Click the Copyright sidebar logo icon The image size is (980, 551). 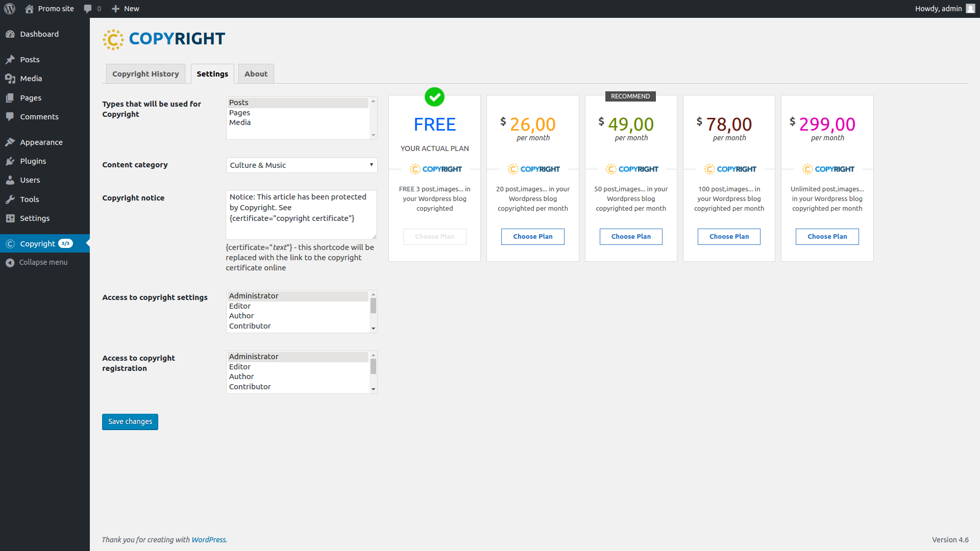[10, 244]
